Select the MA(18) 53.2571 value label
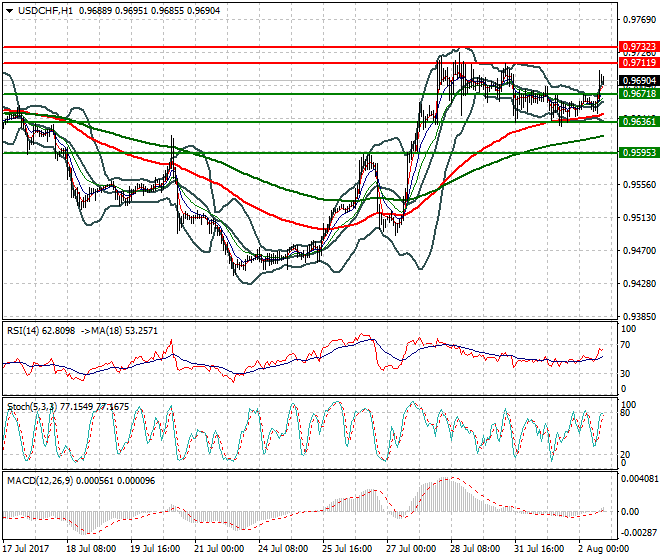660x560 pixels. point(123,331)
